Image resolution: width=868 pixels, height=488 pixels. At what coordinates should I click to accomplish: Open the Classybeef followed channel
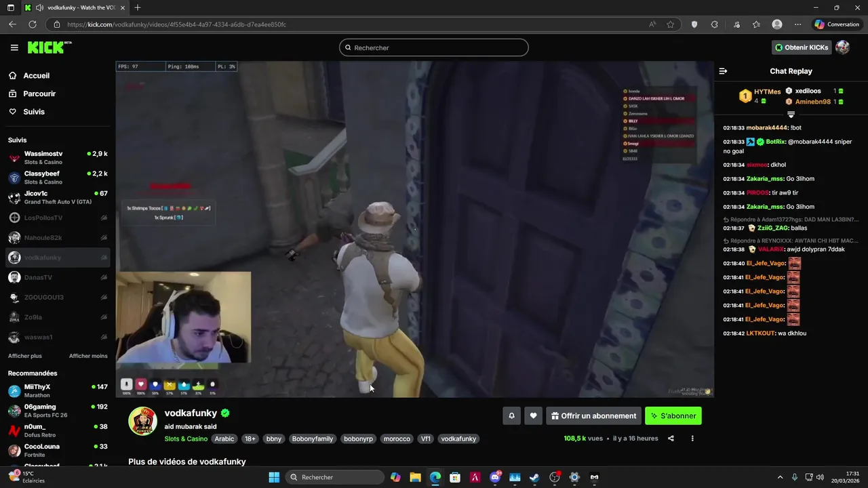[x=58, y=178]
